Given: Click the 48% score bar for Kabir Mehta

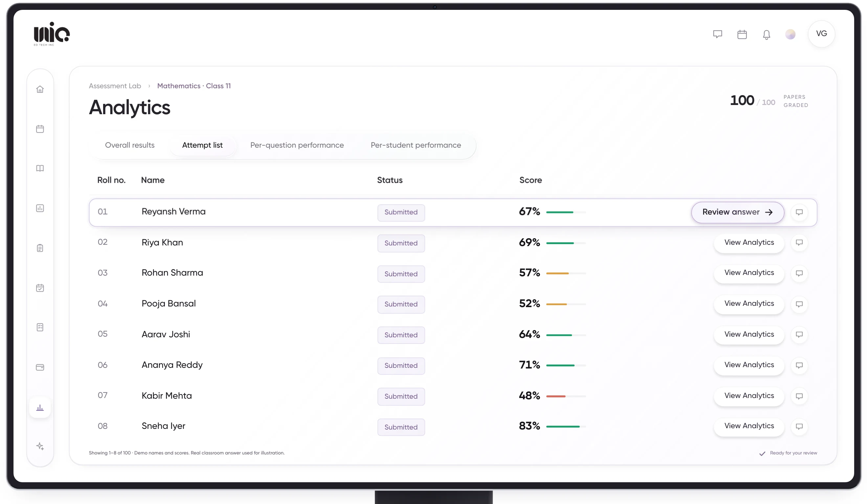Looking at the screenshot, I should coord(566,396).
